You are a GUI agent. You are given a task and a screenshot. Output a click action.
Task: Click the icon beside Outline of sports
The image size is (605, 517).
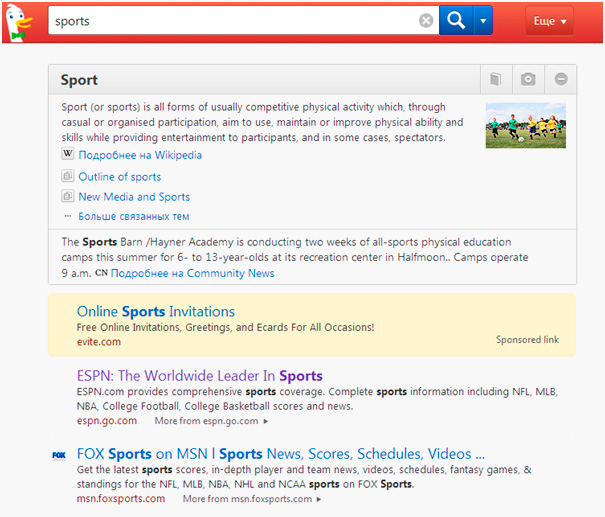pyautogui.click(x=68, y=176)
